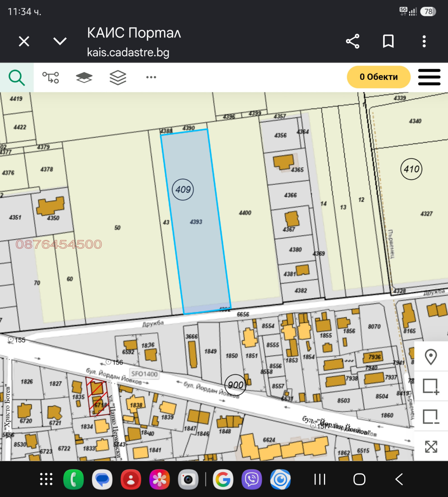Bookmark the current page

point(388,41)
